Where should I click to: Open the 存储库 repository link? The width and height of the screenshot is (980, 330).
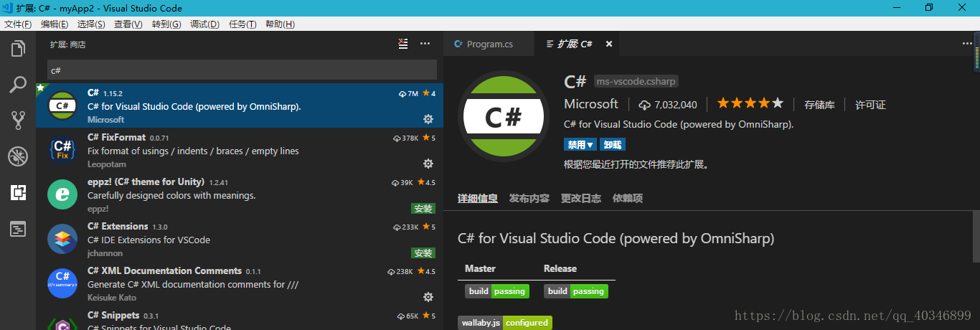pos(819,105)
